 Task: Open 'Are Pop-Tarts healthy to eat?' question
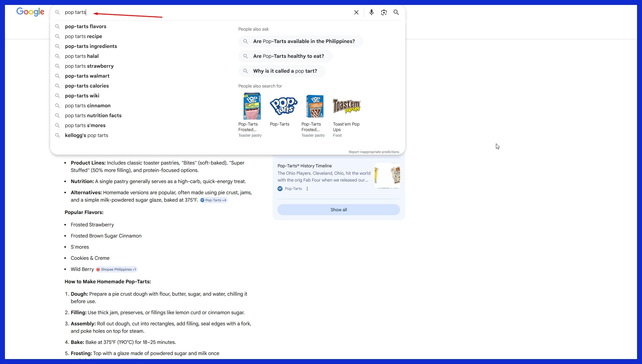(x=288, y=56)
